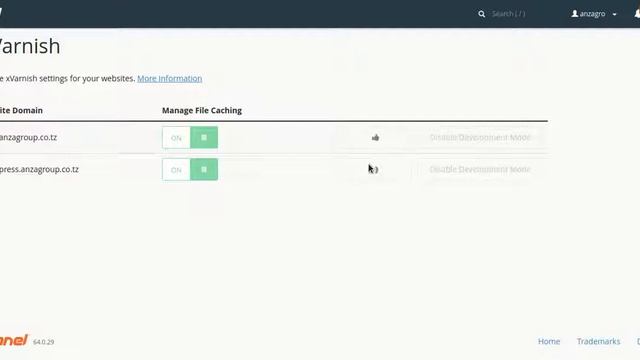This screenshot has height=360, width=640.
Task: Click the thumbs-up icon in anzagroup.co.tz row
Action: coord(376,138)
